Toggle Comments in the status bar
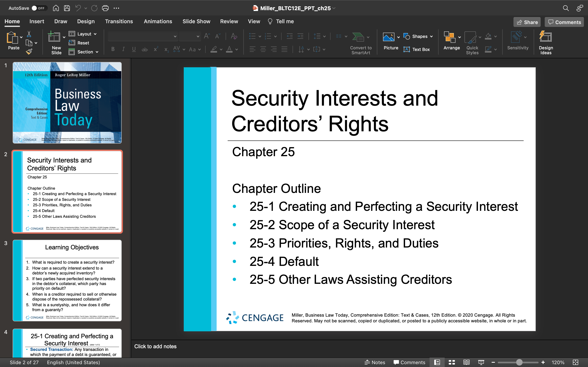Screen dimensions: 588x367 (x=409, y=362)
